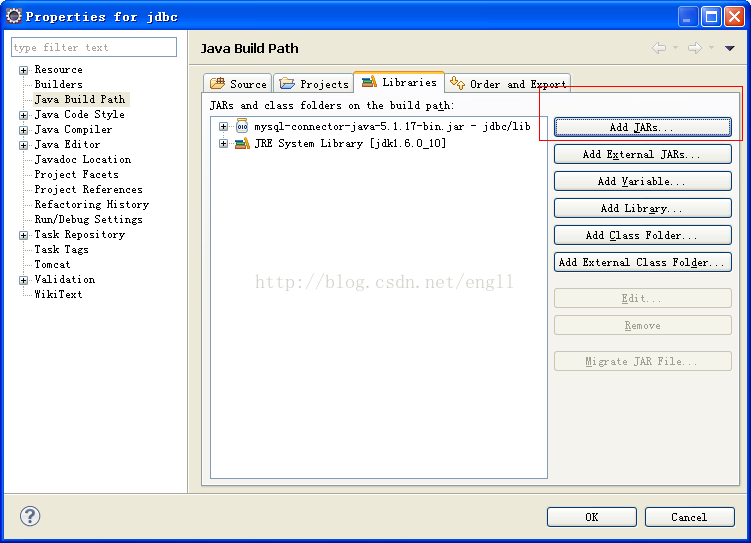
Task: Select JRE System Library [jdk1.6.0_10] text
Action: click(350, 143)
